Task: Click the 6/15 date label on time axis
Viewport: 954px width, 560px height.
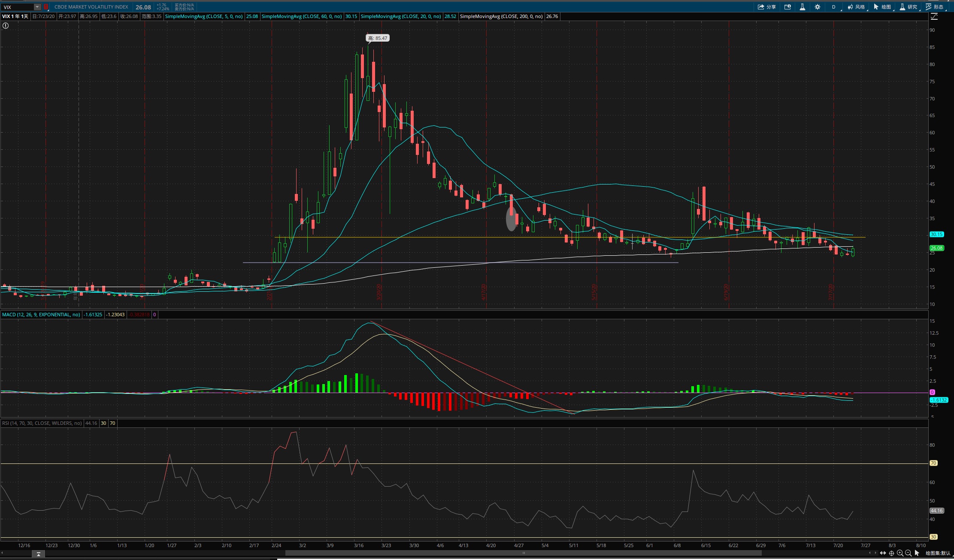Action: [706, 545]
